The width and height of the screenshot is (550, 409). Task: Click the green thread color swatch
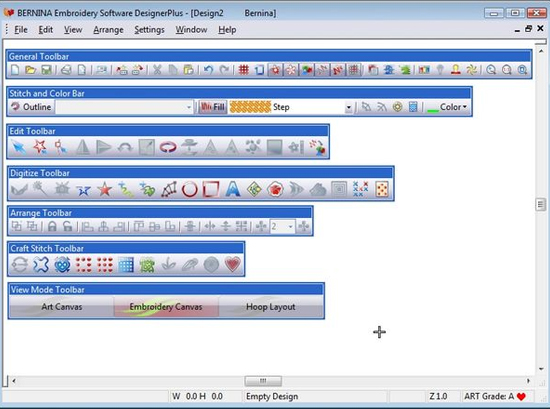432,110
